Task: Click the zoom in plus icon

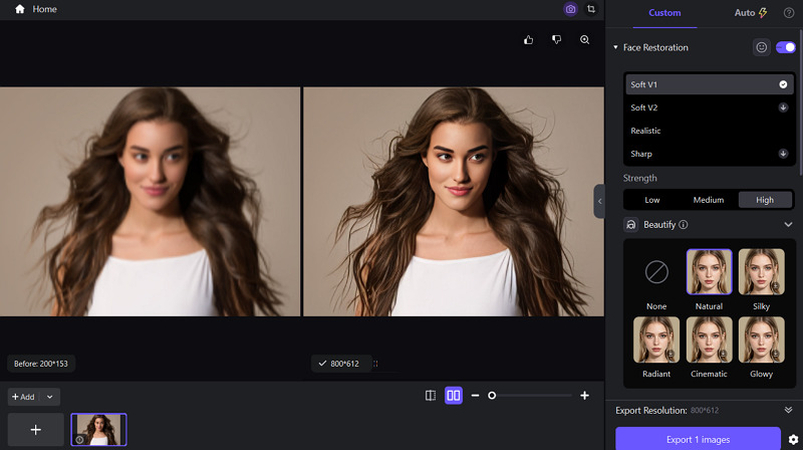Action: click(584, 396)
